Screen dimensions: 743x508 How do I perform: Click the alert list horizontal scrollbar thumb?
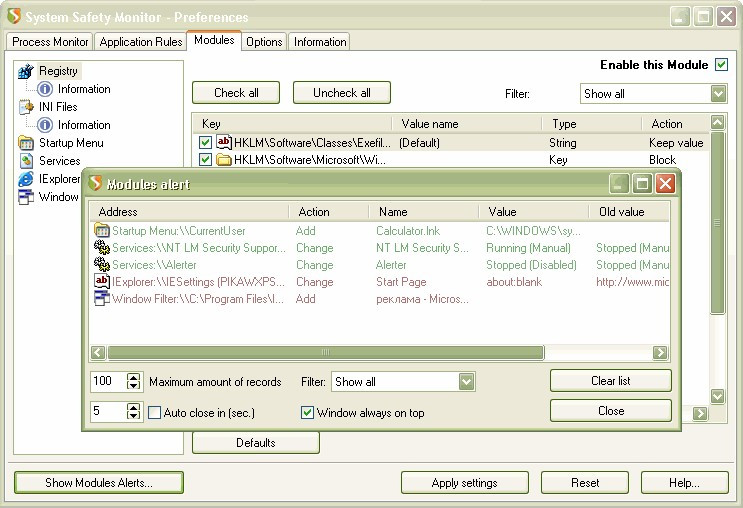pyautogui.click(x=326, y=352)
